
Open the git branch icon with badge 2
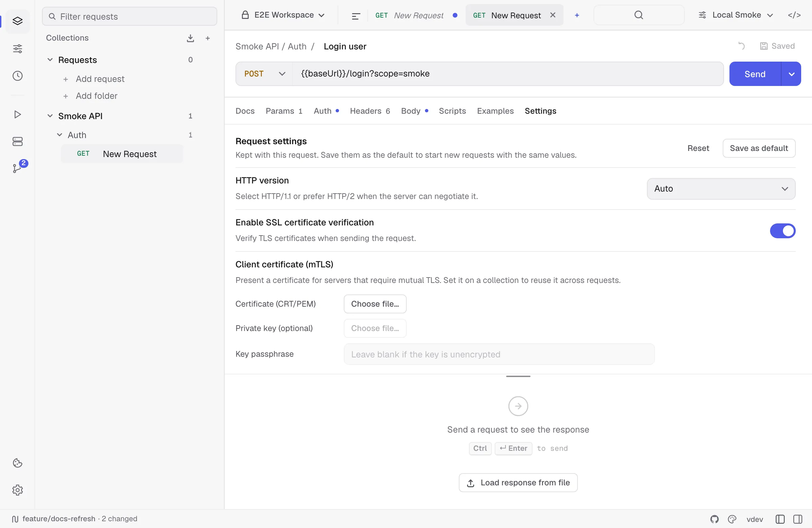(17, 168)
